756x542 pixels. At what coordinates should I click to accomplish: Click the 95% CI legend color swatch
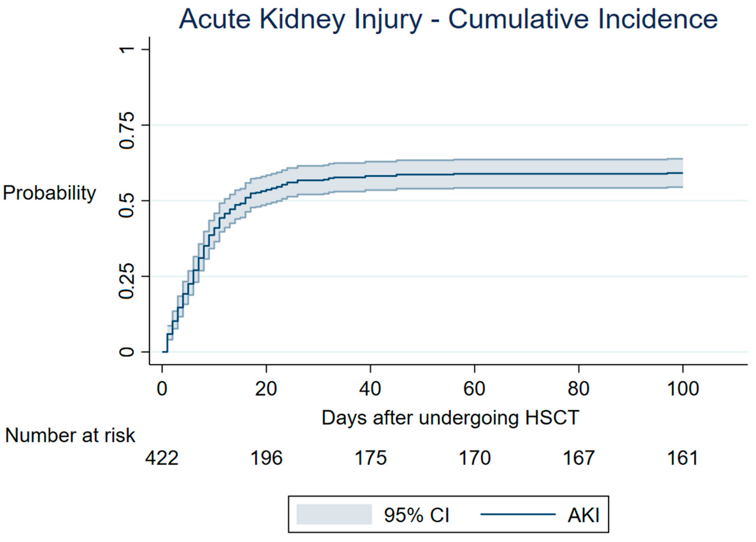(x=334, y=514)
